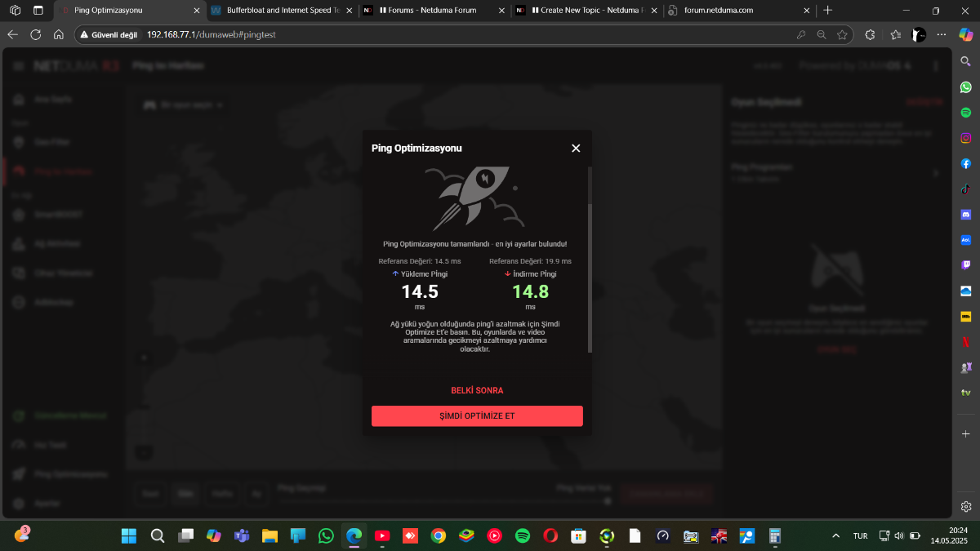980x551 pixels.
Task: Choose BELKİ SONRA to skip optimization
Action: click(477, 390)
